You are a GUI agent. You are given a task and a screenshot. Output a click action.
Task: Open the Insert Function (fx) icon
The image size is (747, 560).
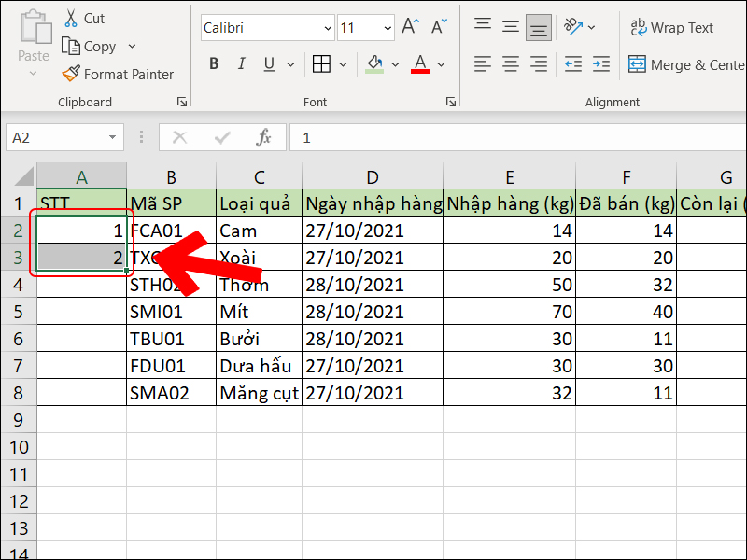264,136
